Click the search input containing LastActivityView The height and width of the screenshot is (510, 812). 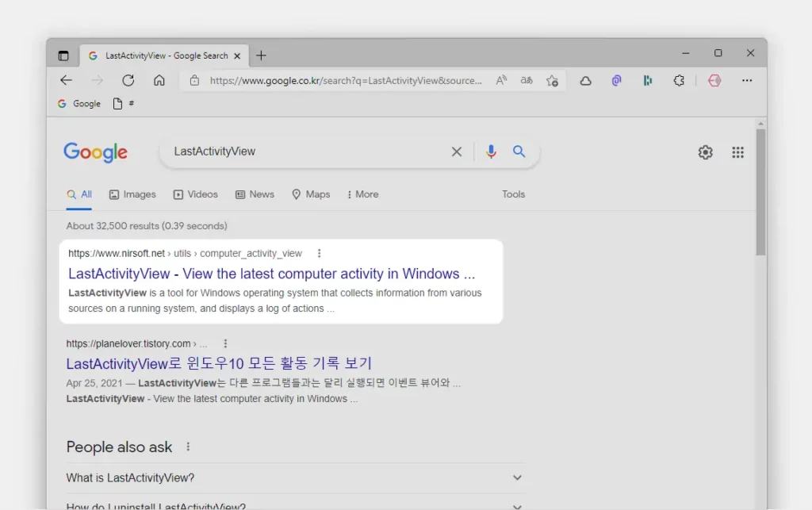pyautogui.click(x=301, y=151)
